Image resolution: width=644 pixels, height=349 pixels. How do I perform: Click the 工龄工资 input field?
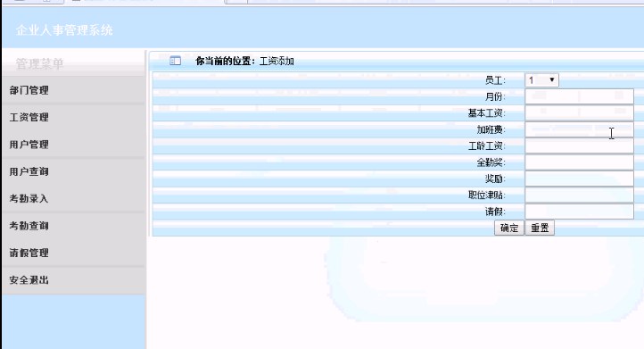coord(579,145)
